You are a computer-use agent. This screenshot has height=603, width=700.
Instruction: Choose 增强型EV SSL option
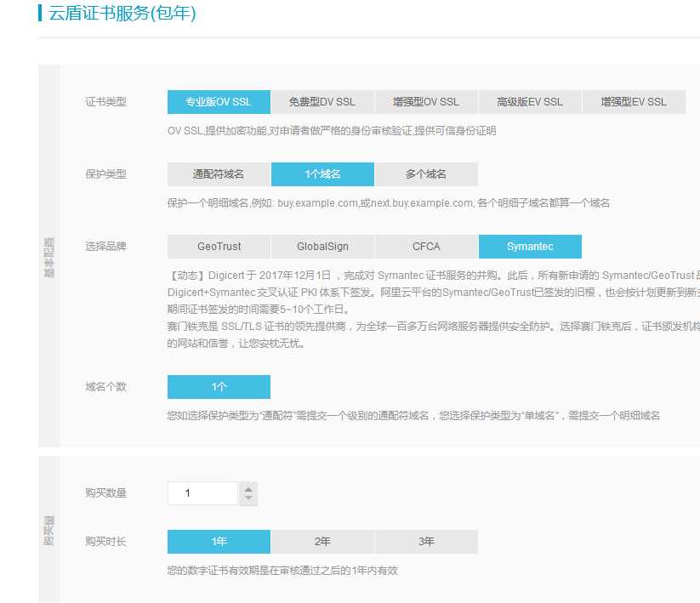pyautogui.click(x=634, y=102)
